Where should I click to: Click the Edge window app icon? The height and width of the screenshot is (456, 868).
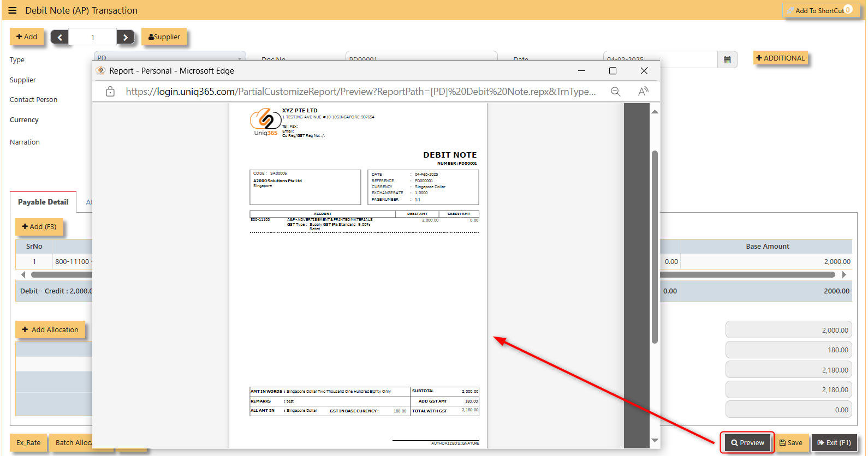[100, 71]
